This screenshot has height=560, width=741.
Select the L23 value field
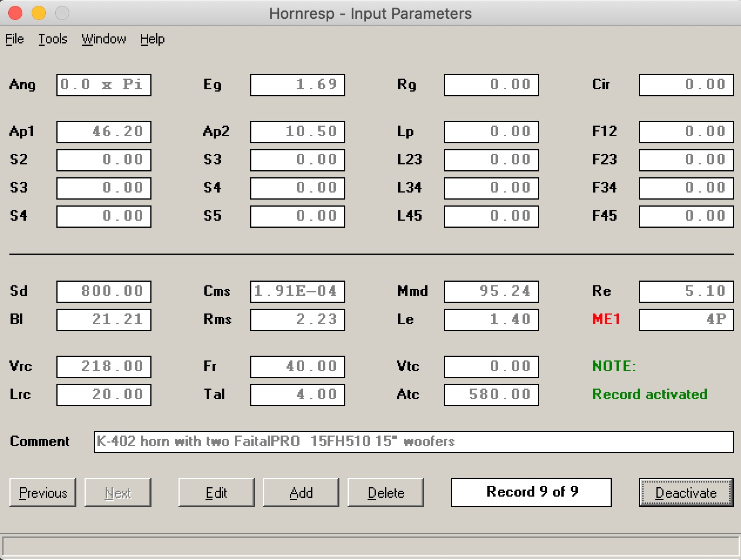coord(491,160)
